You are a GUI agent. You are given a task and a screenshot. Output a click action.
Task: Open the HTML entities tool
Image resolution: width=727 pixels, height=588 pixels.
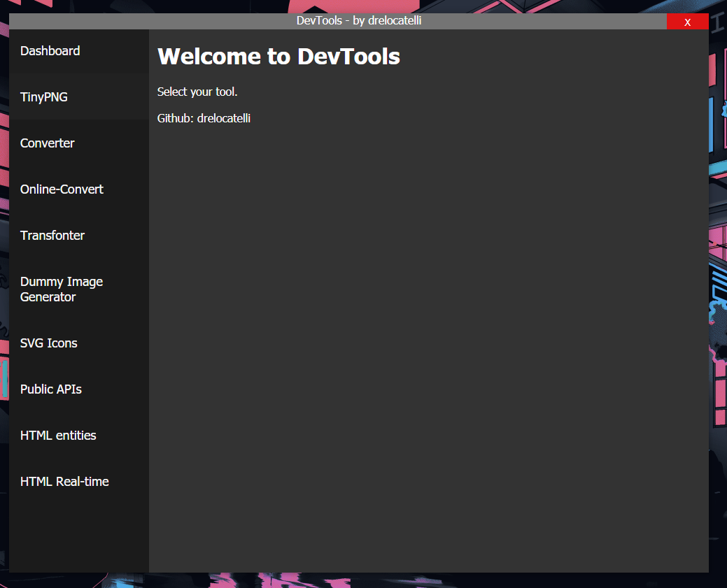pyautogui.click(x=58, y=435)
